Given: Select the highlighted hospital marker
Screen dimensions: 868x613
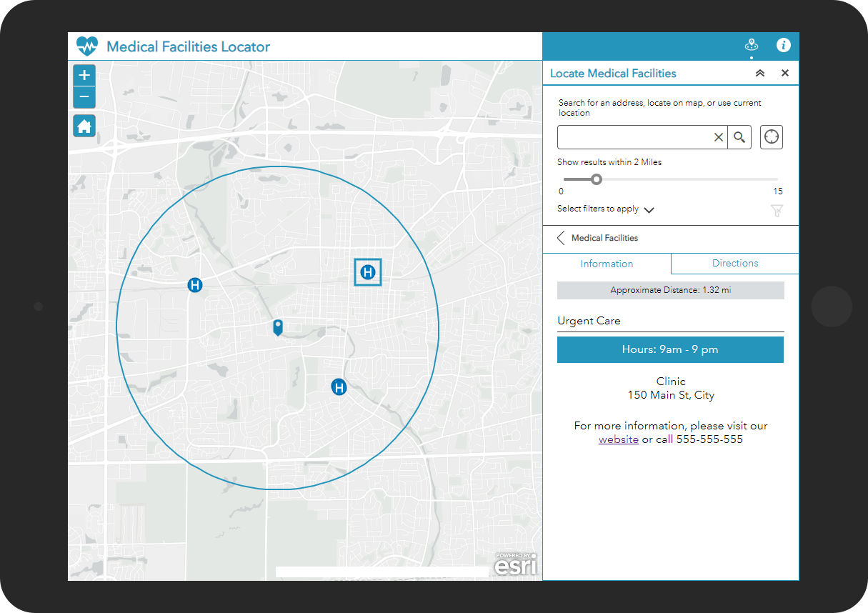Looking at the screenshot, I should click(368, 272).
